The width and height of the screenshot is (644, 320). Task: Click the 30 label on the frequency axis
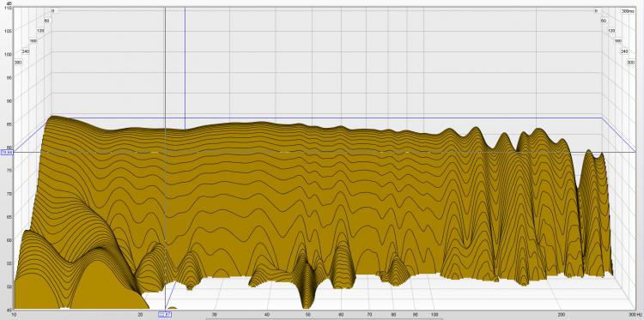[x=214, y=314]
